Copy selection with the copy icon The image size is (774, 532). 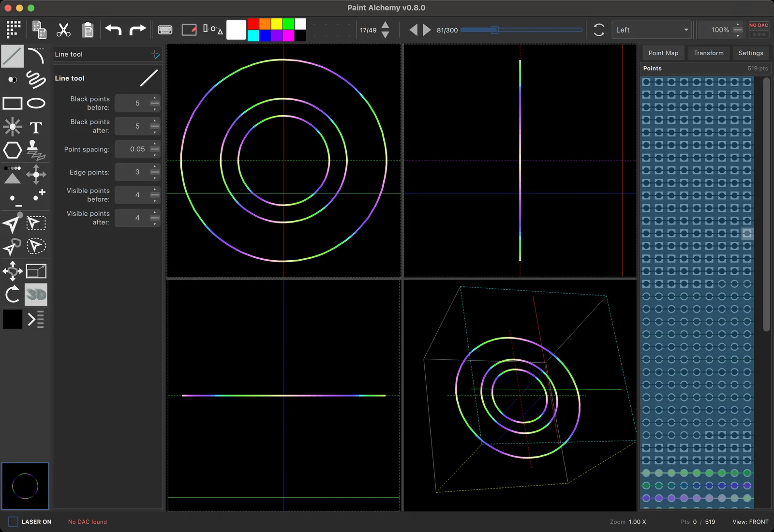pyautogui.click(x=39, y=30)
